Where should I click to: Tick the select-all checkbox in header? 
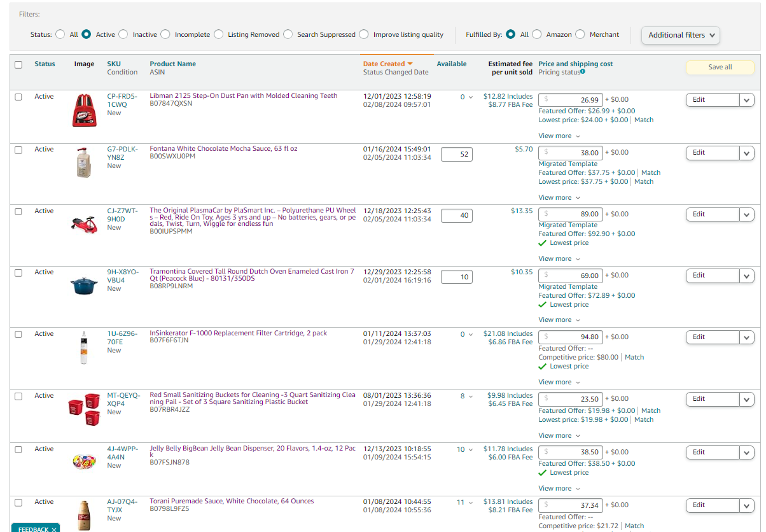pyautogui.click(x=18, y=64)
